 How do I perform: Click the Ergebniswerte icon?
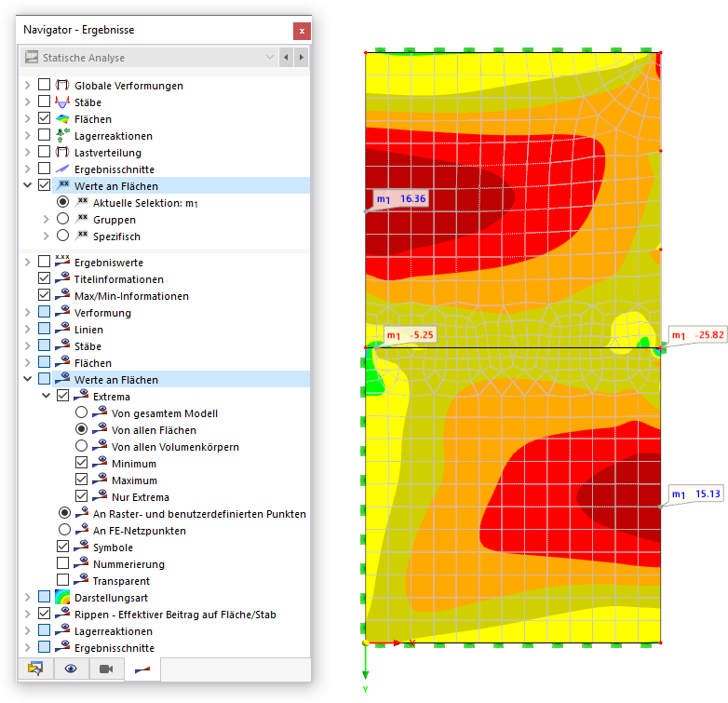(x=62, y=262)
